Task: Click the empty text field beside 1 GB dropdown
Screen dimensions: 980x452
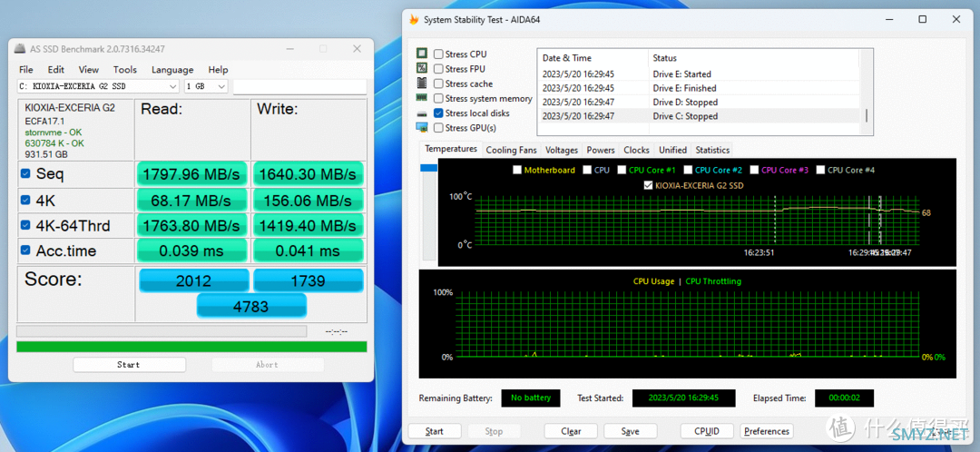Action: point(300,86)
